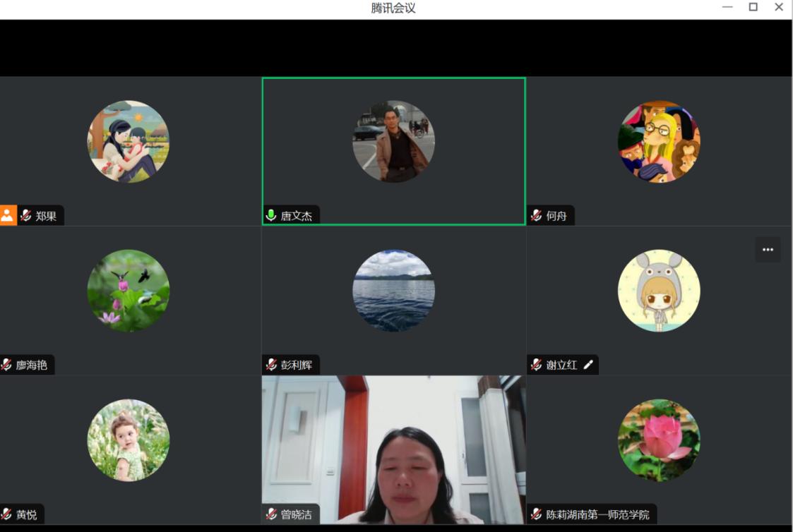Click the muted mic icon beside 黄悦
The image size is (793, 532).
6,514
